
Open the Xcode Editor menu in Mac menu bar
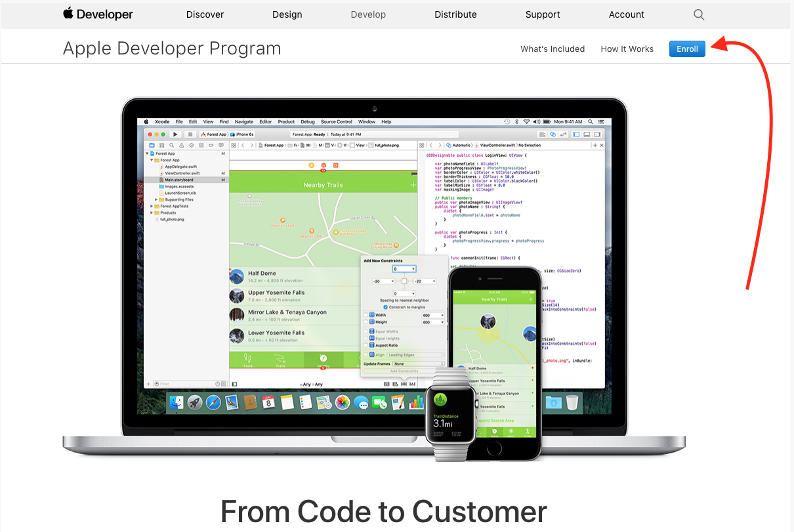point(265,121)
